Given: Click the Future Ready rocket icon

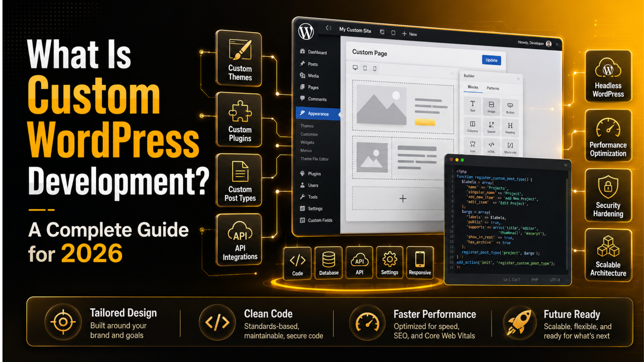Looking at the screenshot, I should pyautogui.click(x=520, y=322).
